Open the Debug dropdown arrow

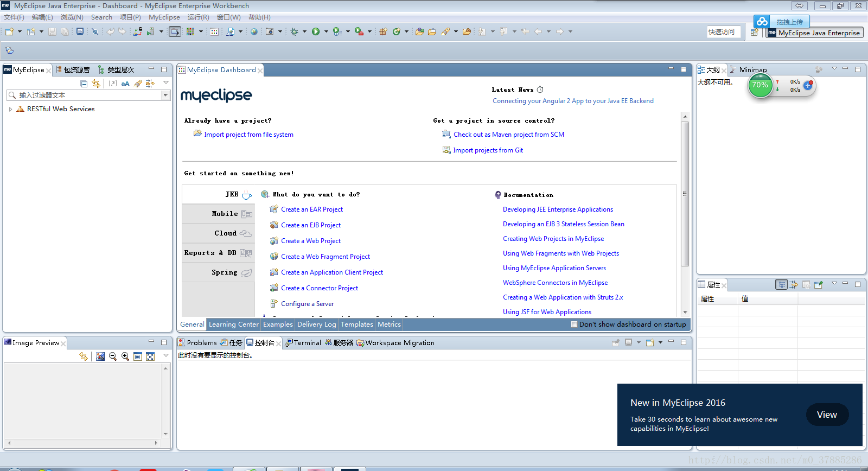point(304,31)
